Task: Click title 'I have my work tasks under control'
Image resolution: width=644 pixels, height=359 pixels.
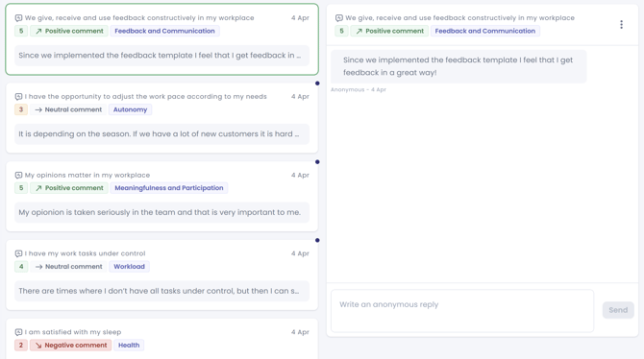Action: (x=85, y=253)
